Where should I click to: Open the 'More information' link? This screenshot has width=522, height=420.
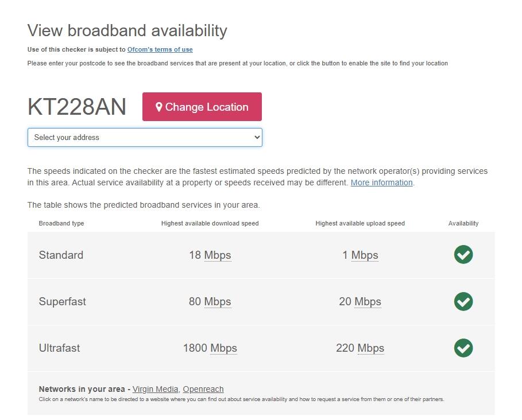coord(381,182)
